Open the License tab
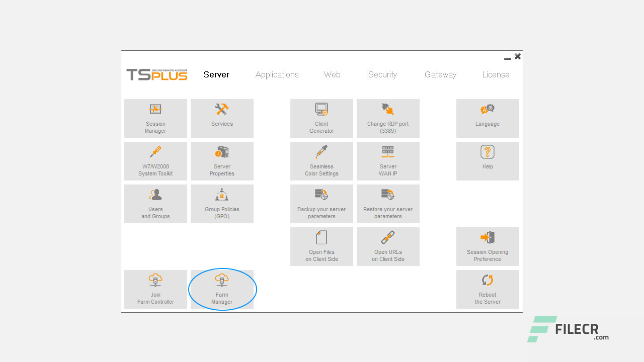 pos(496,74)
